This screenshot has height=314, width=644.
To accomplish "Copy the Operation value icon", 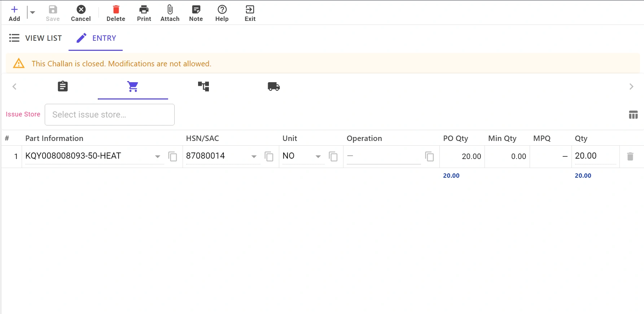I will pyautogui.click(x=430, y=156).
